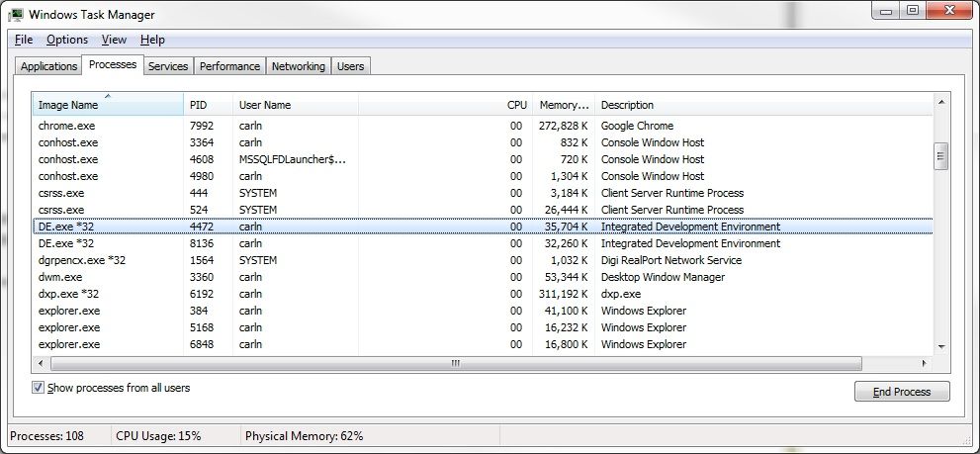Click the vertical scrollbar down arrow

tap(940, 346)
